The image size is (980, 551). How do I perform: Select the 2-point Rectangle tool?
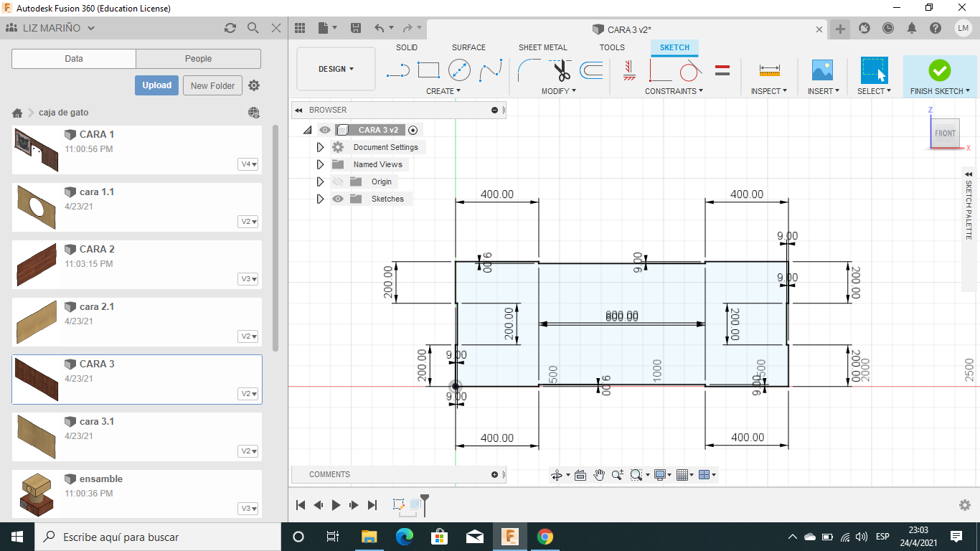coord(428,70)
